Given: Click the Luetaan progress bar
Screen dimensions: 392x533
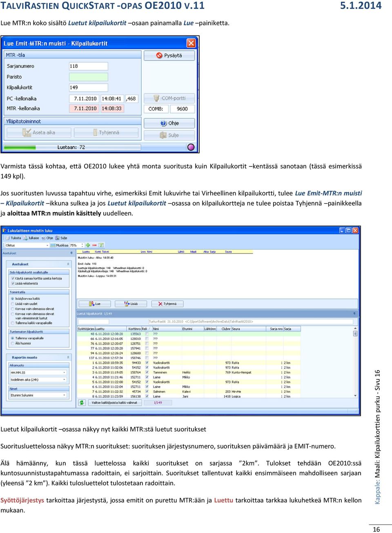Looking at the screenshot, I should tap(72, 147).
